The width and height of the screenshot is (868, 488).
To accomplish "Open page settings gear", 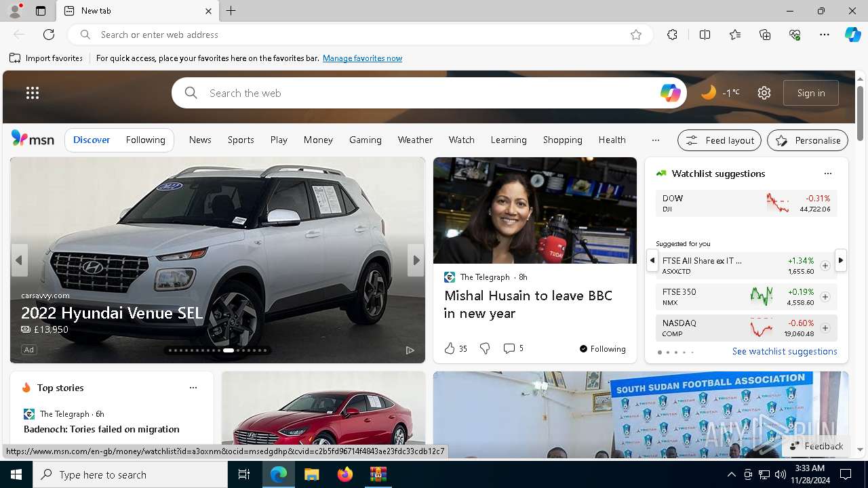I will (x=764, y=93).
